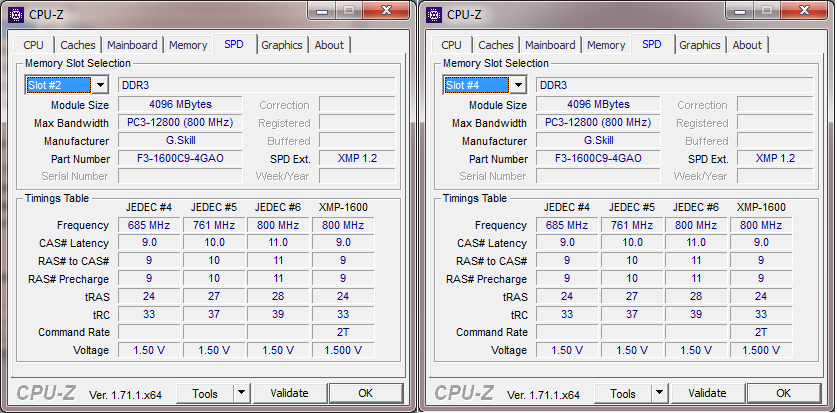Image resolution: width=837 pixels, height=413 pixels.
Task: Expand the Slot #2 memory slot dropdown
Action: [x=100, y=85]
